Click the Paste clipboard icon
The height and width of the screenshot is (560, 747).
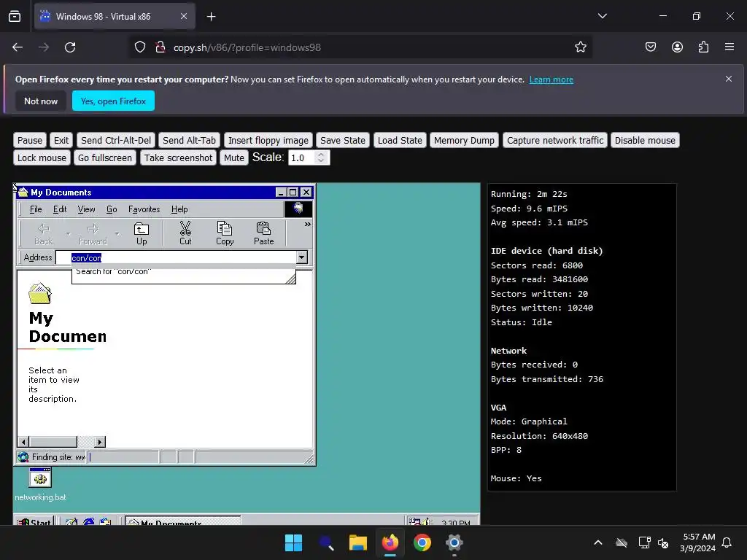[x=263, y=233]
